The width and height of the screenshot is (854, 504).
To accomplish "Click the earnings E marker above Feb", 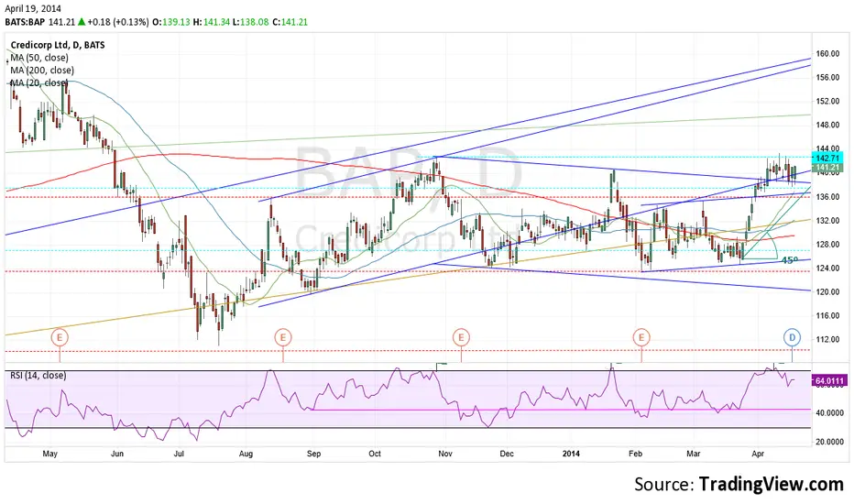I will (641, 337).
